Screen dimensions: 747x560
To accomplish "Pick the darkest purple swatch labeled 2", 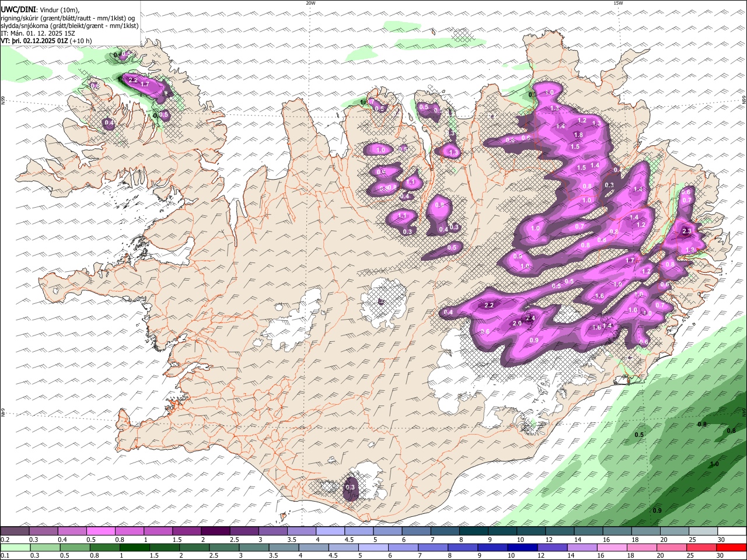I will 215,531.
